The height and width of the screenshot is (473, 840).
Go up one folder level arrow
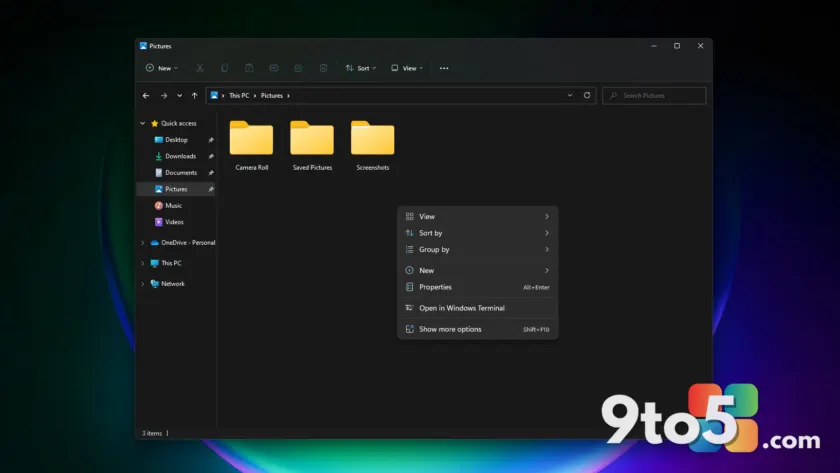pyautogui.click(x=194, y=95)
